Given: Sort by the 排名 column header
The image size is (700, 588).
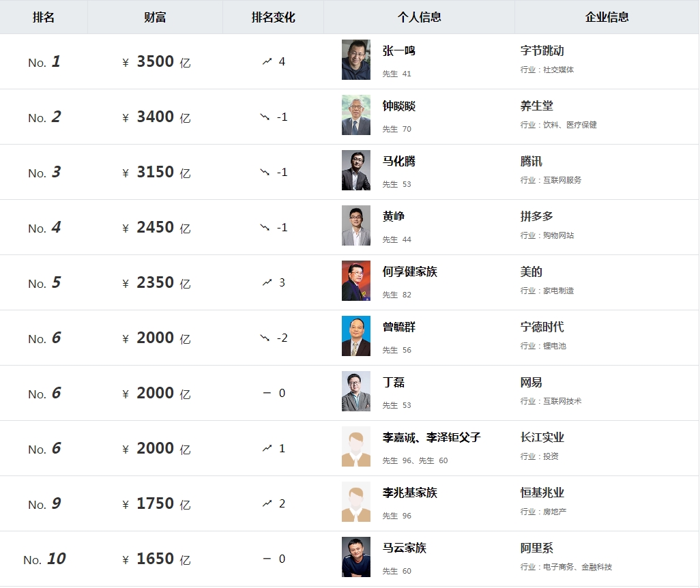Looking at the screenshot, I should click(x=44, y=17).
